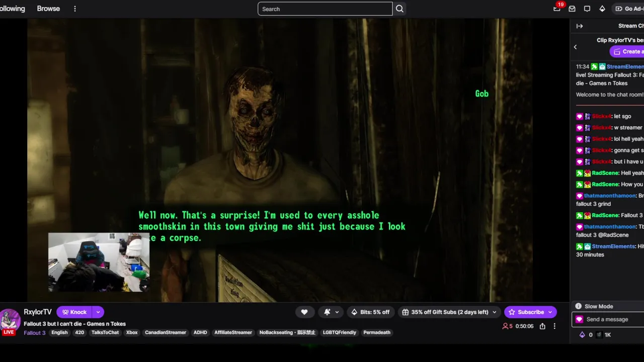Click the first RadScene username 'Hell yeah'
644x362 pixels.
pyautogui.click(x=605, y=173)
